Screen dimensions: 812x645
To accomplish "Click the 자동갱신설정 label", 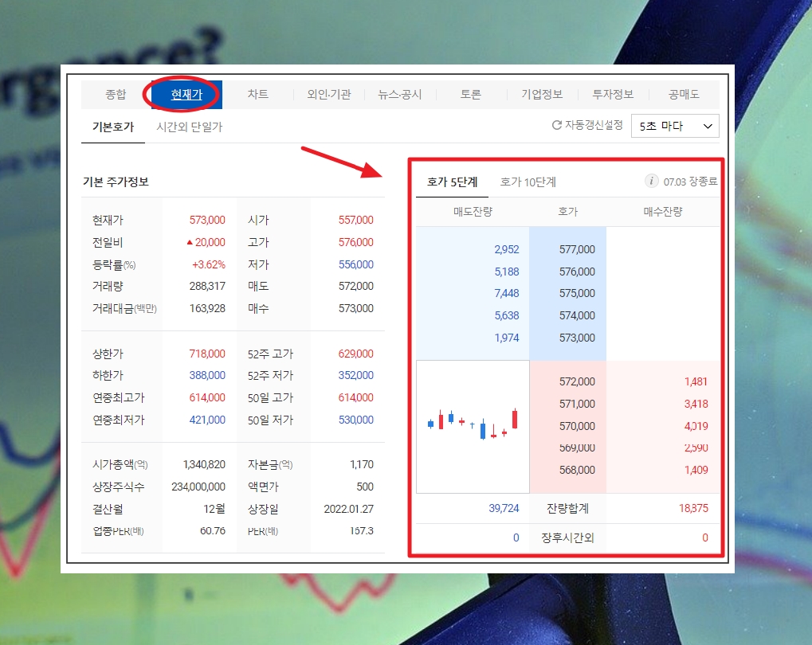I will 594,125.
